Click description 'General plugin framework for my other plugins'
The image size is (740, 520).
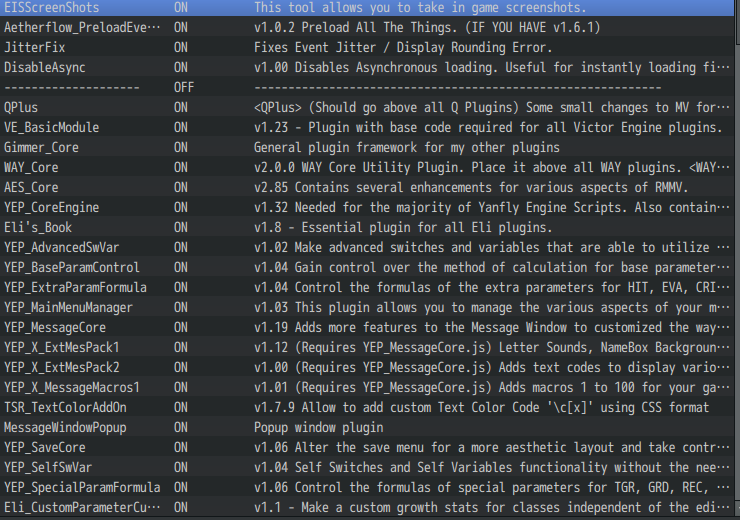point(406,147)
